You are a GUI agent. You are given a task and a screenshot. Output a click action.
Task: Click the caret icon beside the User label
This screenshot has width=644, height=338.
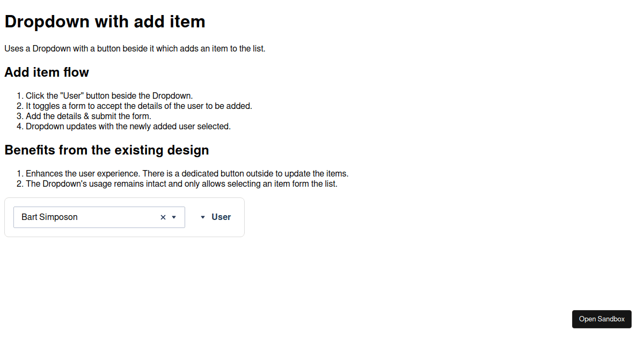tap(202, 217)
